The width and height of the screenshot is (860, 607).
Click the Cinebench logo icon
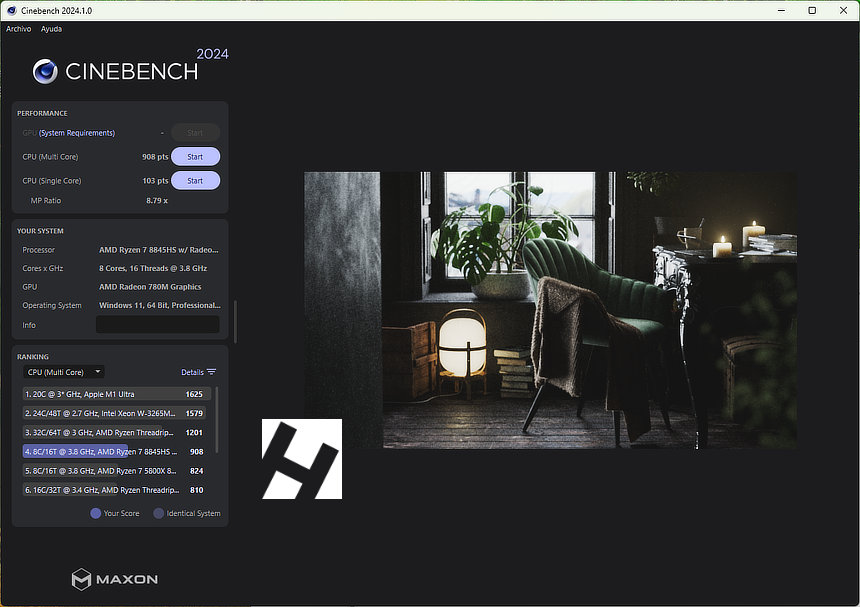click(45, 71)
